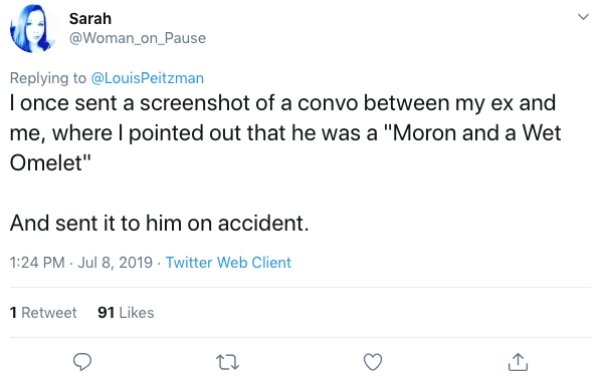
Task: Open Sarah's blue profile avatar
Action: [x=33, y=29]
